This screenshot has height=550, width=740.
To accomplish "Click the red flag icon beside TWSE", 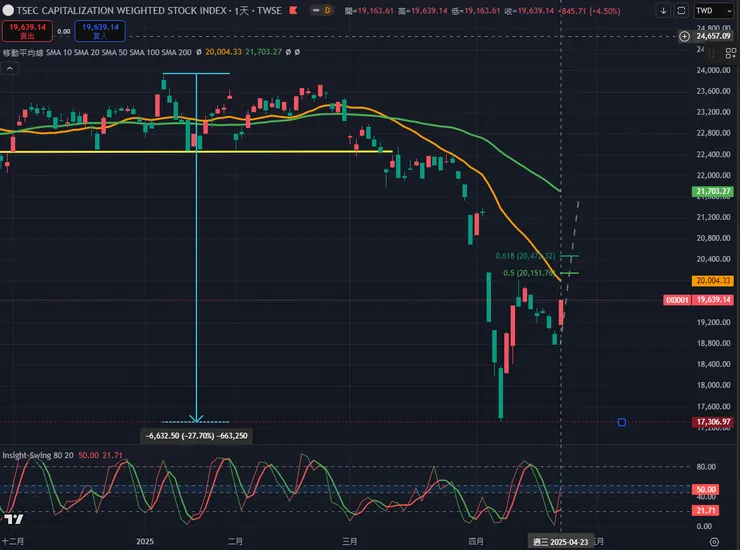I will click(x=293, y=10).
